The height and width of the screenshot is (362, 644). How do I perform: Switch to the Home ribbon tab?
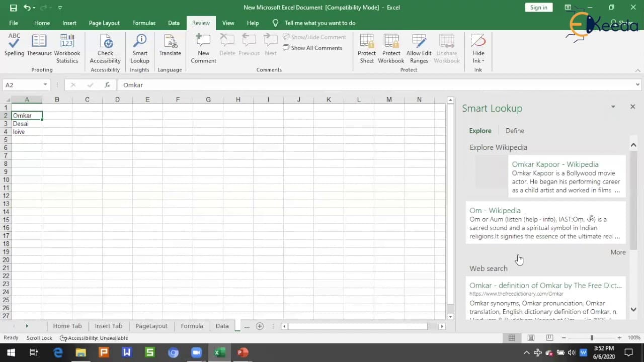coord(42,23)
